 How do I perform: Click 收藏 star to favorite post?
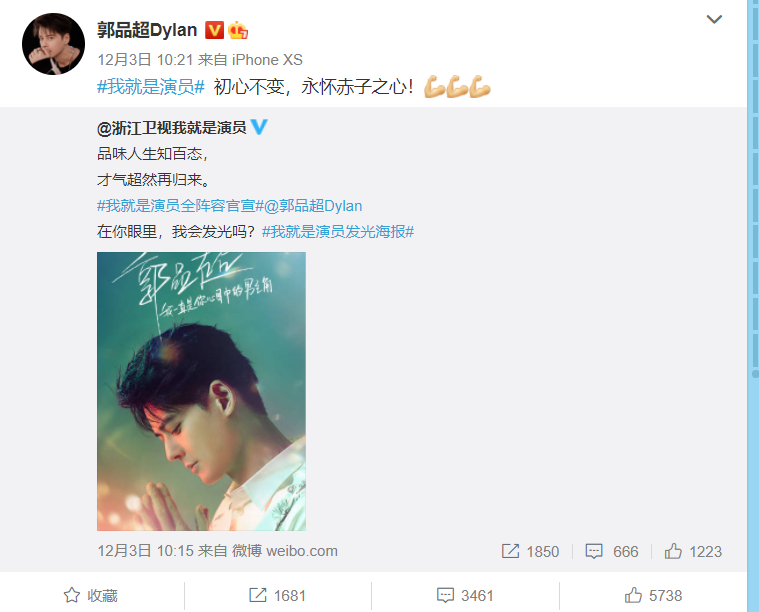coord(91,596)
